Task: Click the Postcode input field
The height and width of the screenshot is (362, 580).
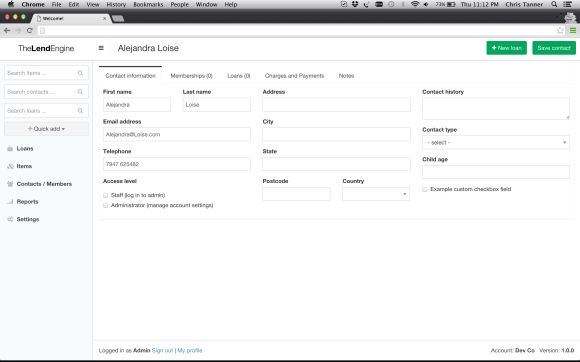Action: pos(296,194)
